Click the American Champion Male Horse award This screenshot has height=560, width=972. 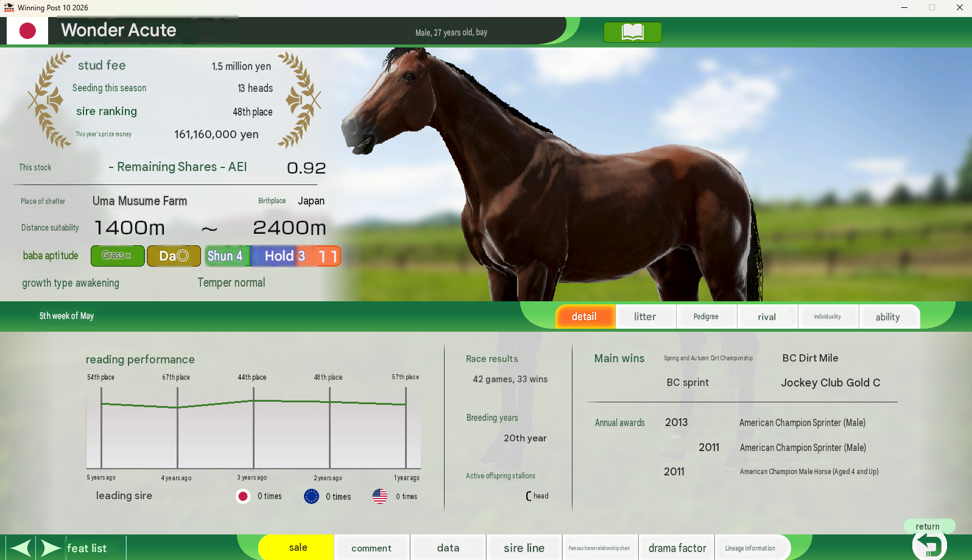pyautogui.click(x=809, y=472)
